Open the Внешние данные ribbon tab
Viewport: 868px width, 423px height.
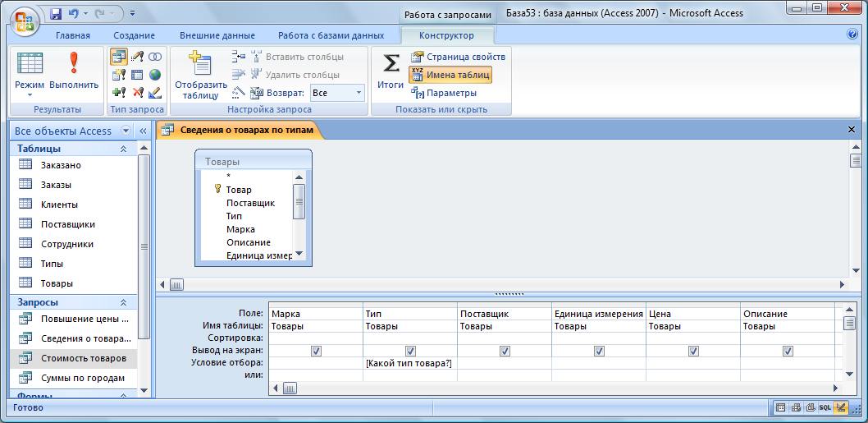(217, 35)
